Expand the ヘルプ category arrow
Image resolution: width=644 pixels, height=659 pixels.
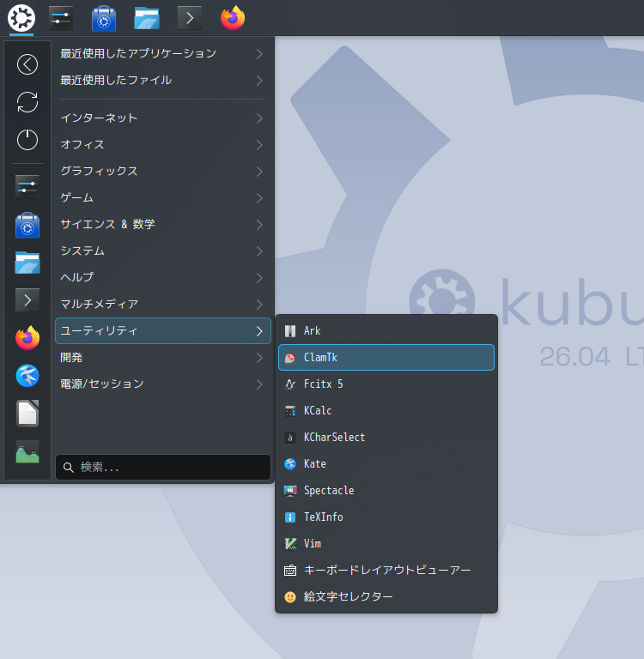[259, 278]
